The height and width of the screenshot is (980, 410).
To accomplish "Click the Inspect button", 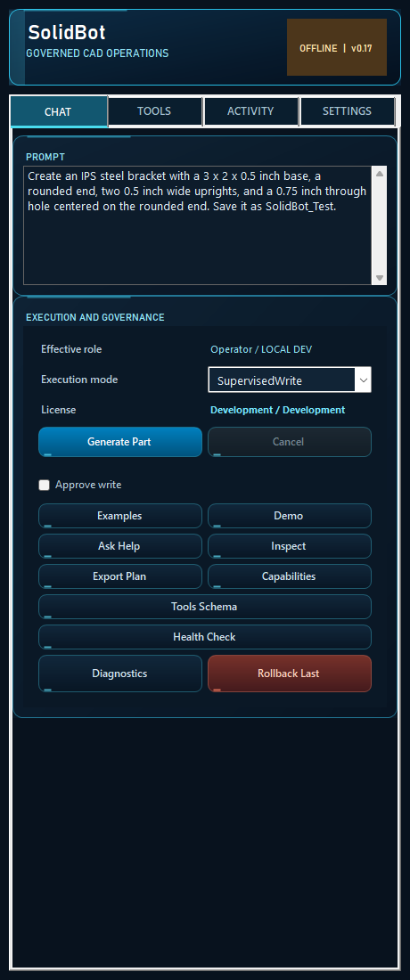I will pyautogui.click(x=290, y=546).
